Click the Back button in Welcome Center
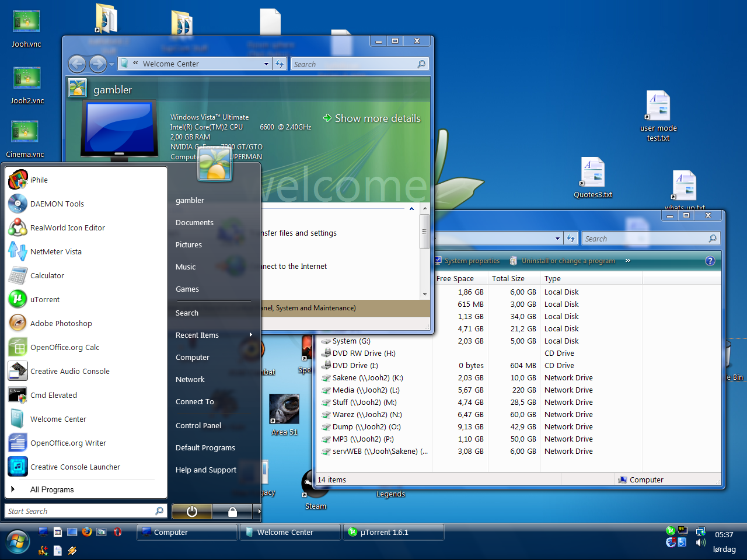The width and height of the screenshot is (747, 560). point(77,64)
